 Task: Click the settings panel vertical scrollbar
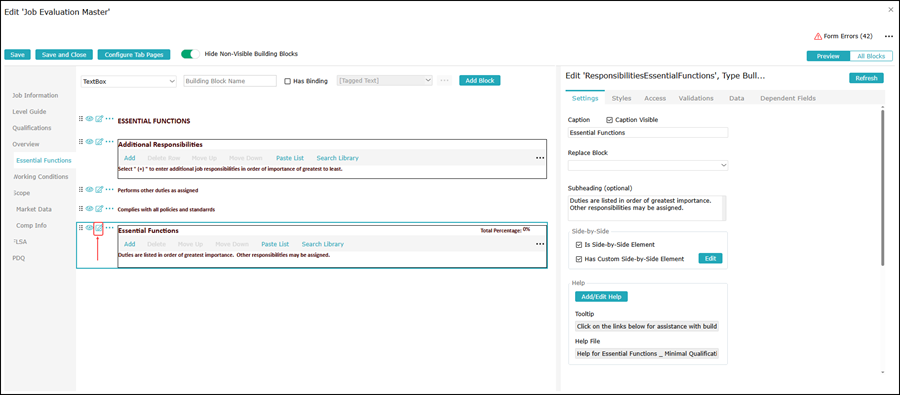click(884, 187)
